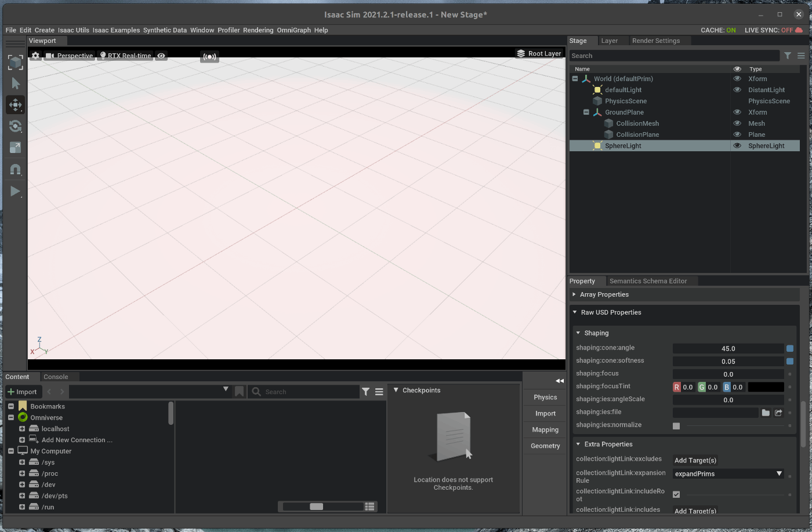812x532 pixels.
Task: Open the Synthetic Data menu
Action: pyautogui.click(x=165, y=30)
